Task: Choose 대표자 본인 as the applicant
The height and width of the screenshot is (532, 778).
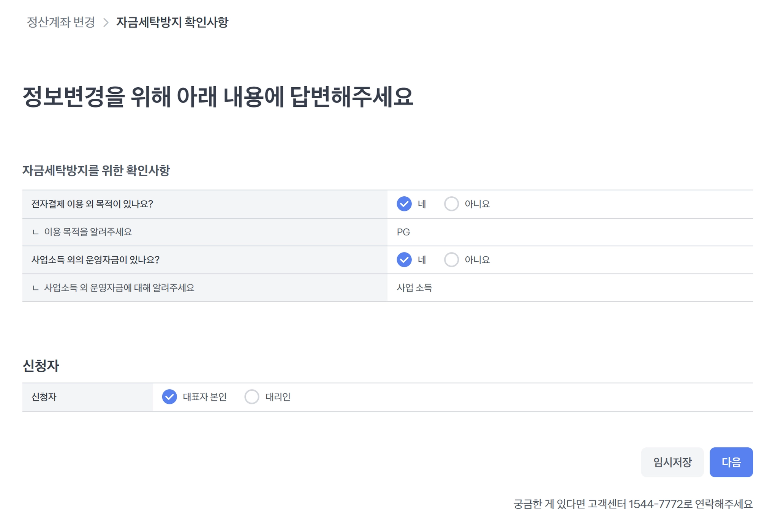Action: pos(169,397)
